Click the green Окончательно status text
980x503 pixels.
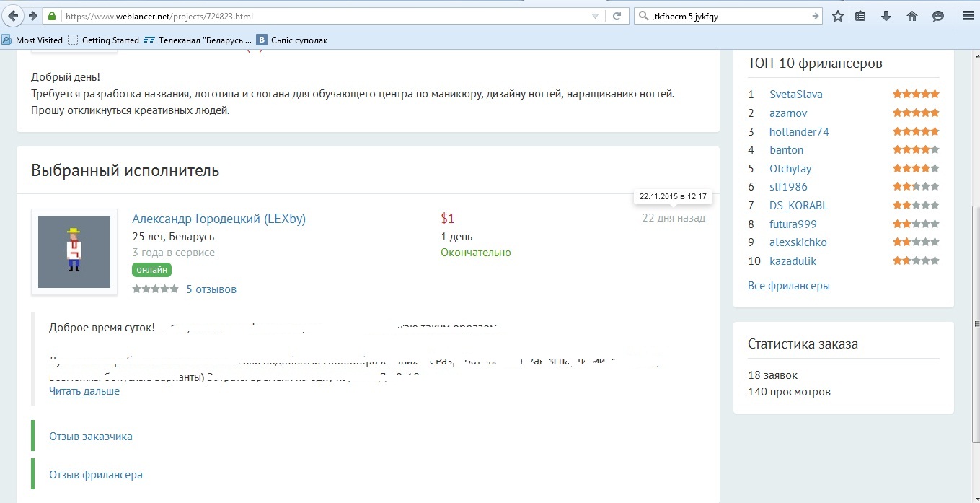point(476,253)
